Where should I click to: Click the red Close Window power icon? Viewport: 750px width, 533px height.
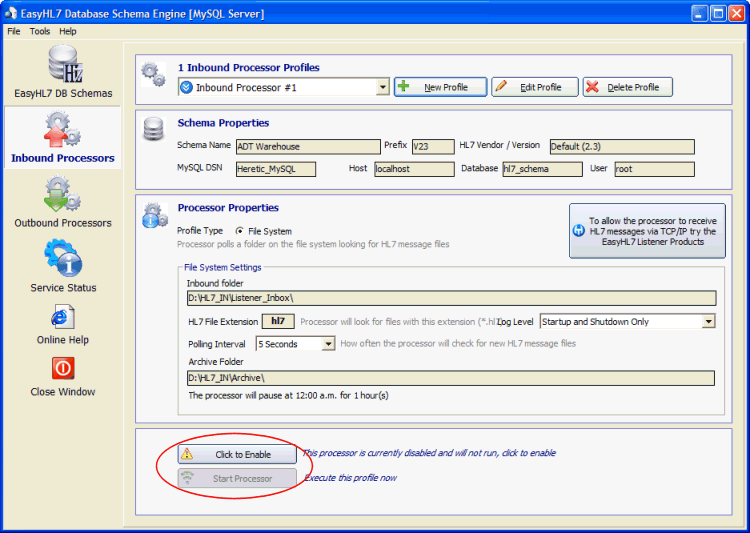63,368
